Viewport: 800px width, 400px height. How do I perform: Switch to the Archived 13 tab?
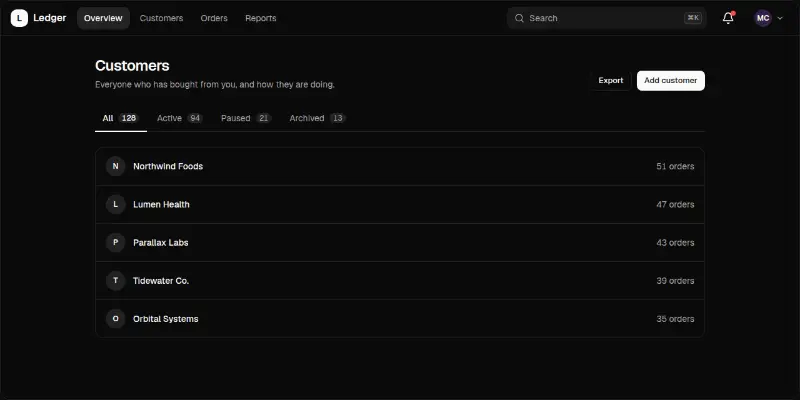[317, 118]
